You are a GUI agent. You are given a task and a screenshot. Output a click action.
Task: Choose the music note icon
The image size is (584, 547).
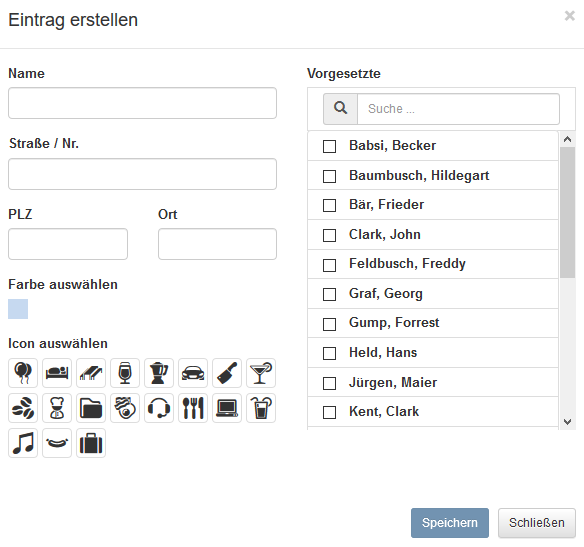click(x=23, y=443)
